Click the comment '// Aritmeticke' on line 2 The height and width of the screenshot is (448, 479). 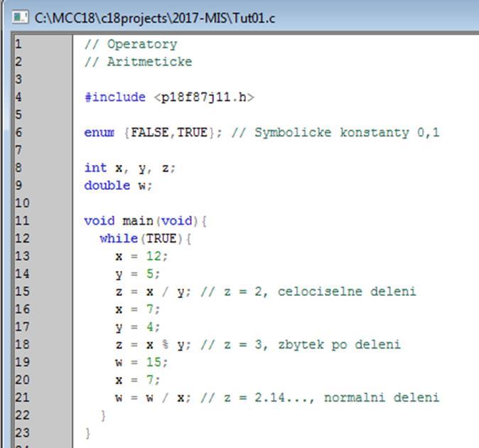pos(138,62)
